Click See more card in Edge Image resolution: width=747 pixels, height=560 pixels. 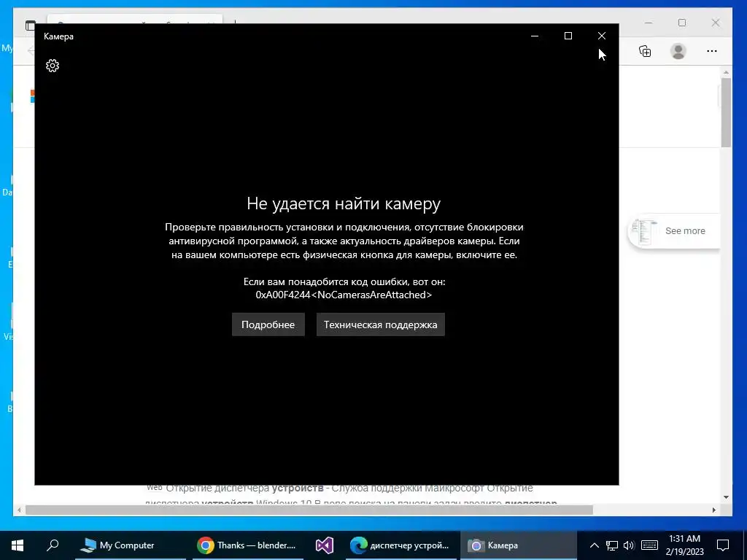click(x=674, y=231)
